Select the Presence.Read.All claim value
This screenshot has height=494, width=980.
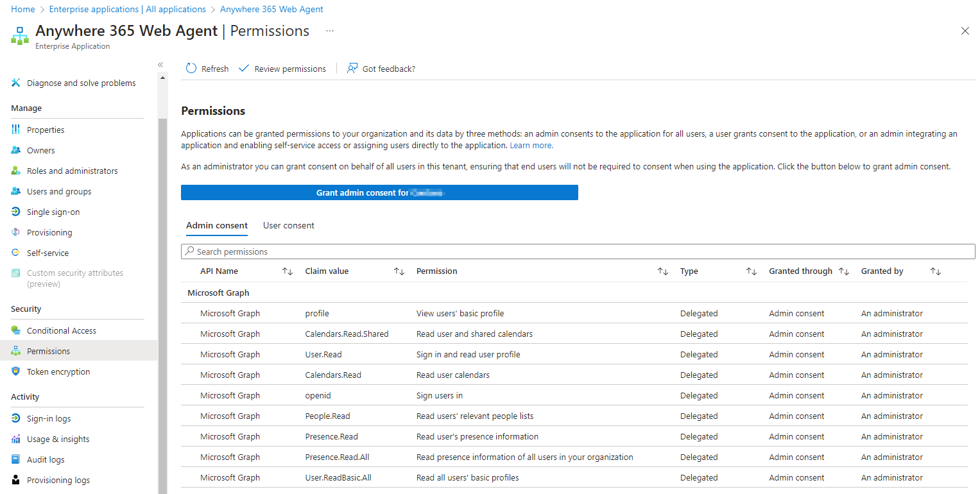tap(338, 457)
